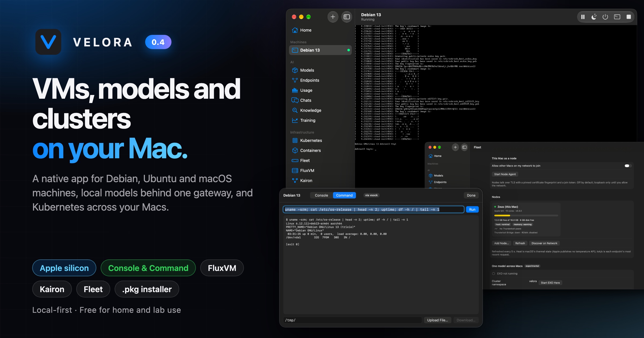Put the Debian 13 VM to sleep

(594, 17)
